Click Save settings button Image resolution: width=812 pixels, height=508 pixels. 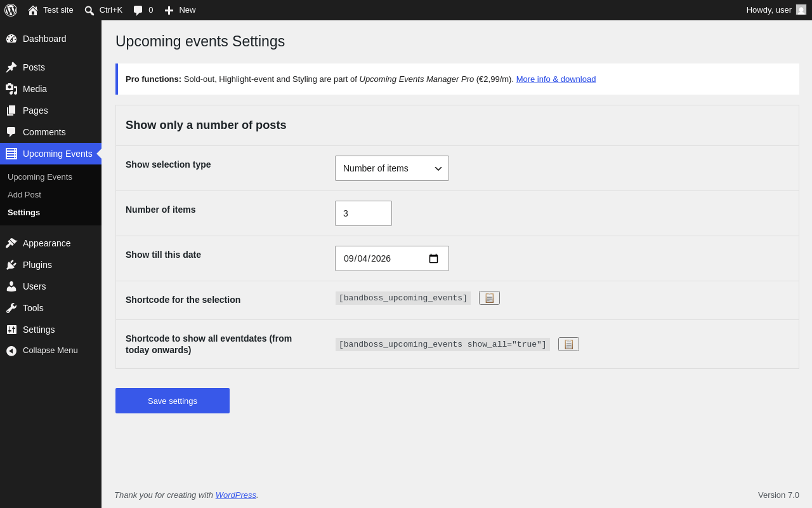tap(173, 401)
